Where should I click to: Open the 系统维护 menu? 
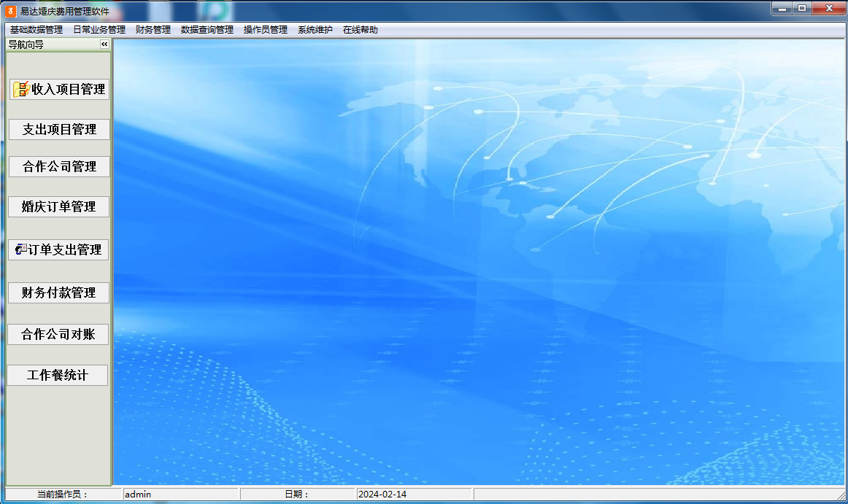click(x=315, y=30)
